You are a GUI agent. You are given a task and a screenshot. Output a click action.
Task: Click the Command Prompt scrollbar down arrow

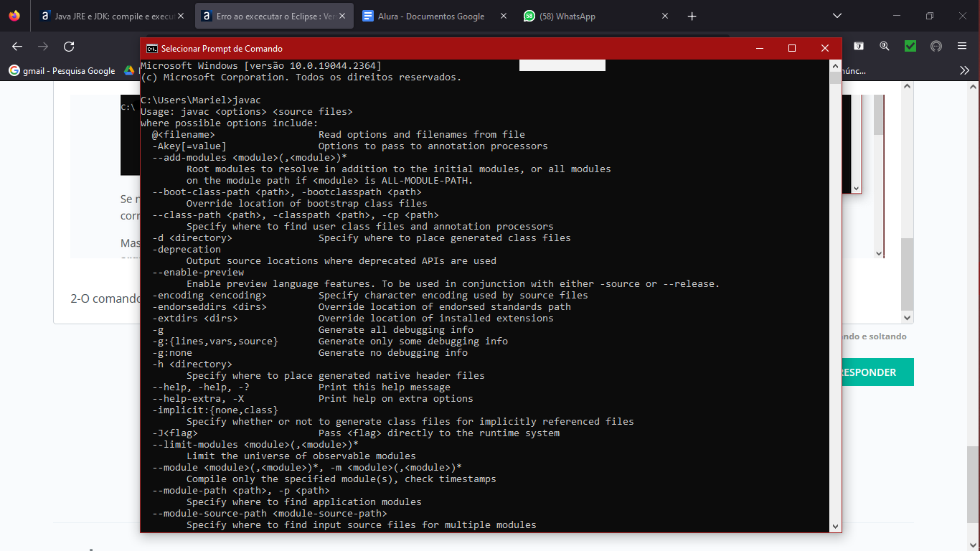[x=835, y=526]
